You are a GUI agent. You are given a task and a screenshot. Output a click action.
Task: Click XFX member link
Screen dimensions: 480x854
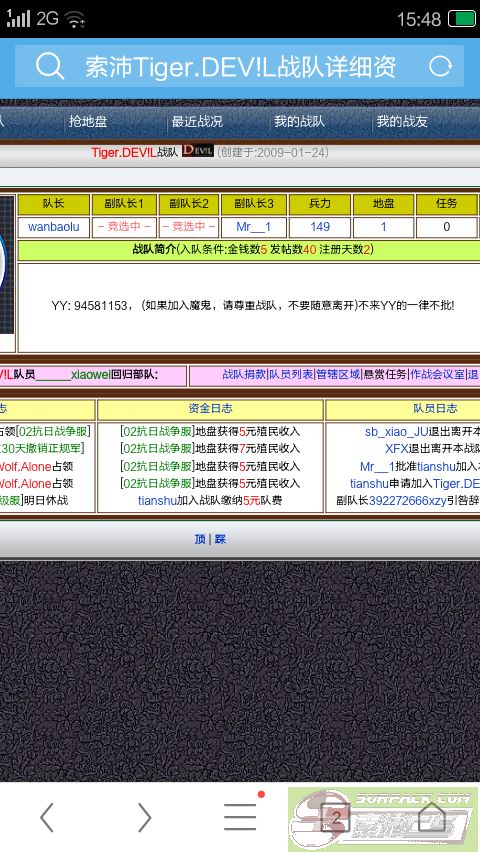[x=397, y=449]
